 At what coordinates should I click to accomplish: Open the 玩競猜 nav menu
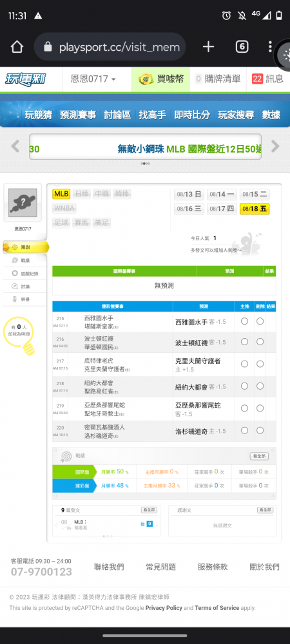[38, 115]
